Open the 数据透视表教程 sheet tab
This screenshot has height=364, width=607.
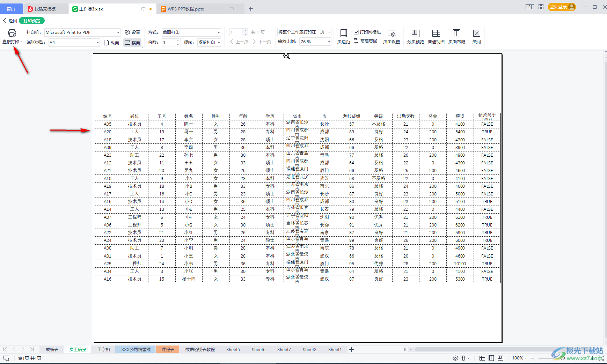click(x=200, y=349)
